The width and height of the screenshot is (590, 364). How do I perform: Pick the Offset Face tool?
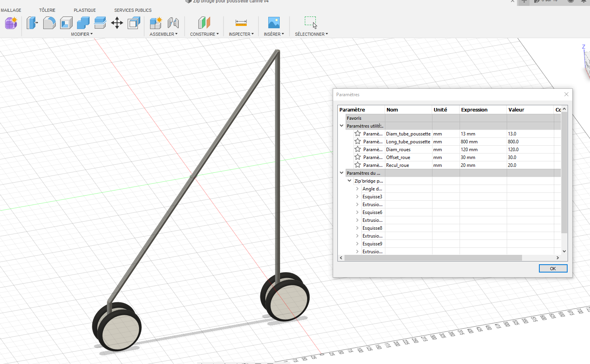(x=100, y=23)
